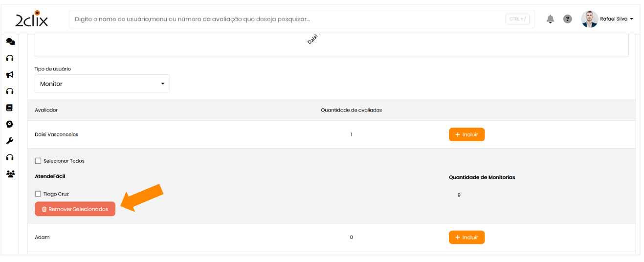644x262 pixels.
Task: Open the notifications bell icon
Action: (551, 19)
